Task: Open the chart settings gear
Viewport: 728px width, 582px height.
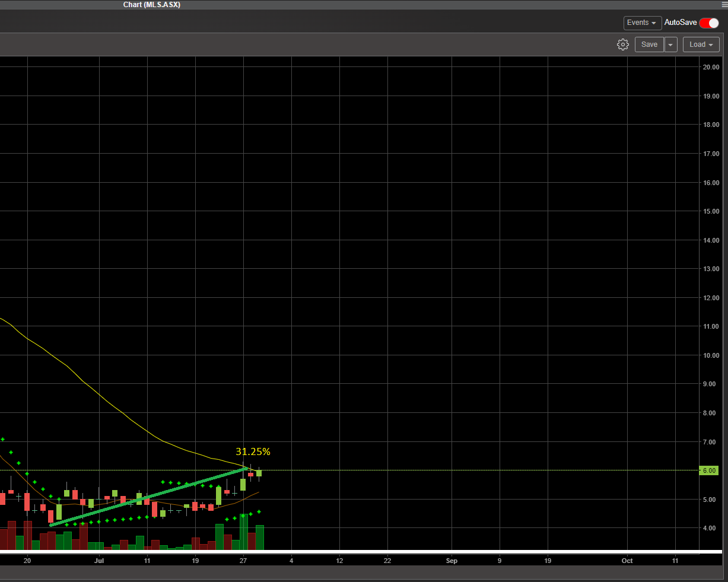Action: click(622, 44)
